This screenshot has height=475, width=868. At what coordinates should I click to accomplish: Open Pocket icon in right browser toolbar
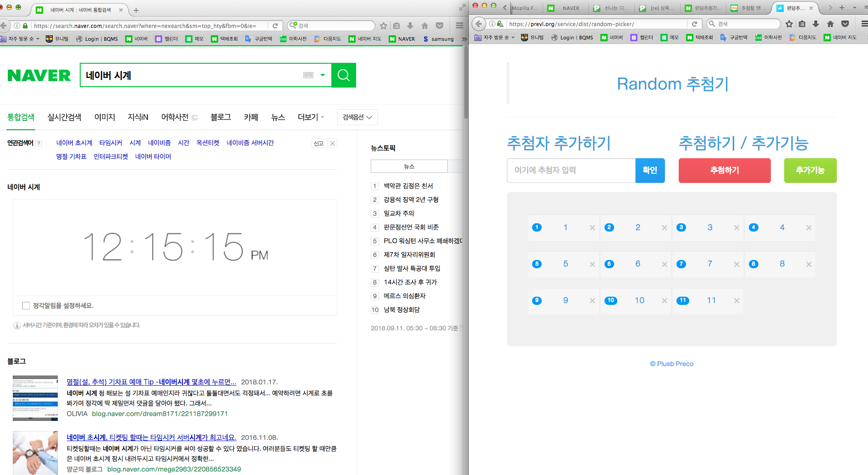point(845,24)
